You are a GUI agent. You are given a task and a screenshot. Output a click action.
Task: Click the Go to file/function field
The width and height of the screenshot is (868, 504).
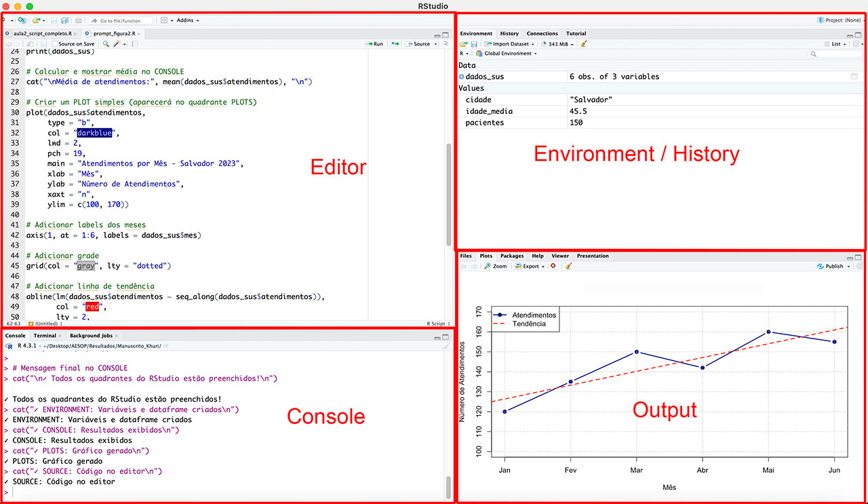point(120,21)
